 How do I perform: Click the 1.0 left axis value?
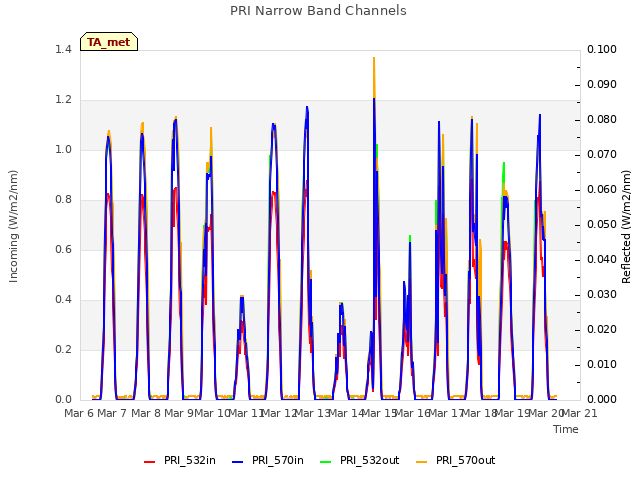click(63, 150)
